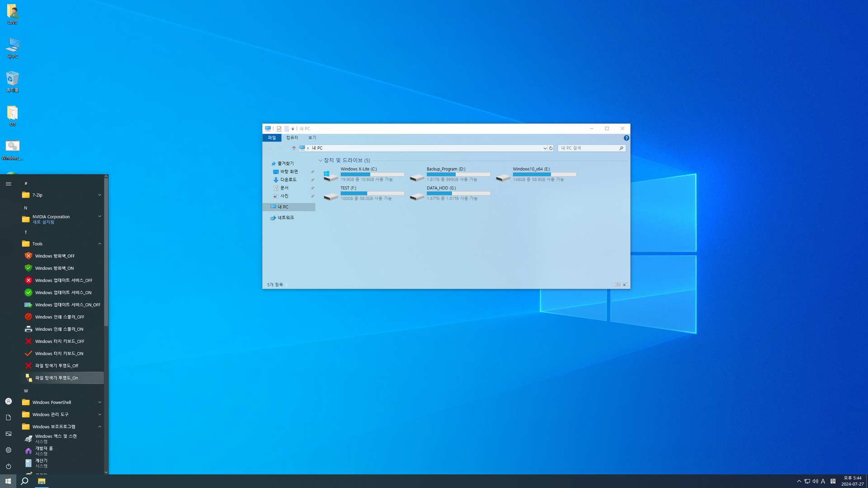The height and width of the screenshot is (488, 868).
Task: Collapse the Tools folder in Start menu
Action: click(x=37, y=244)
